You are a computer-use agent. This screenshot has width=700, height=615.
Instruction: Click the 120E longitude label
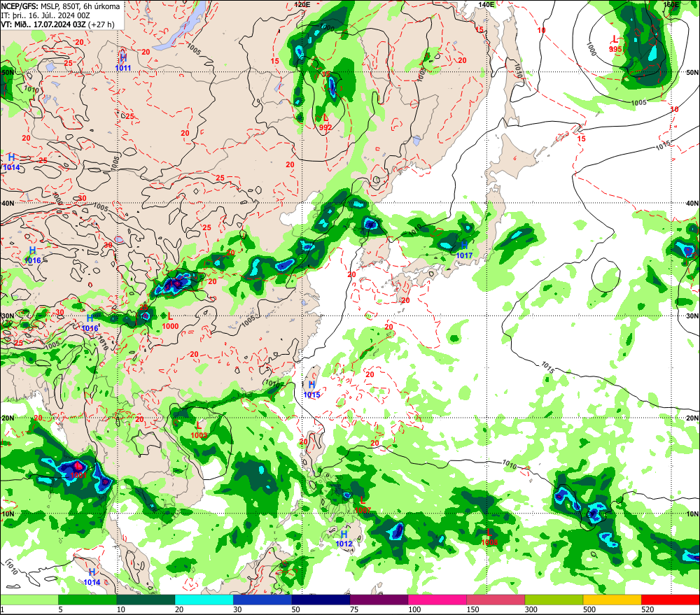302,4
